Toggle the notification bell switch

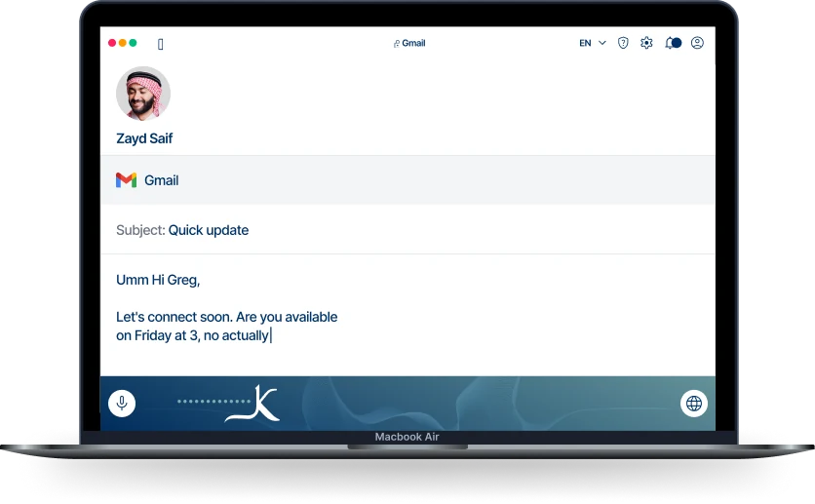pos(673,43)
